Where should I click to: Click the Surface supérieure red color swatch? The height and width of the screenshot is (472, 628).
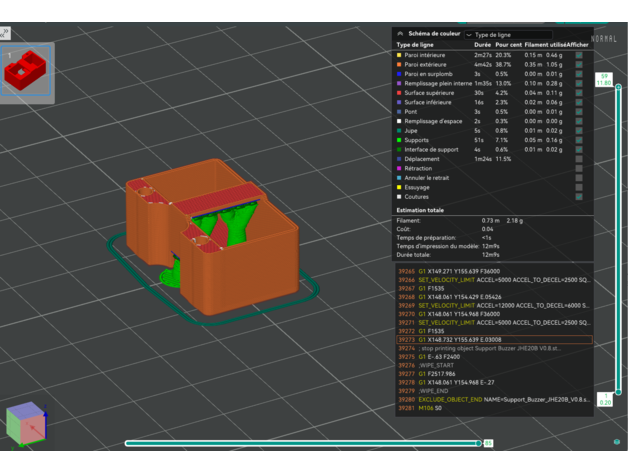401,93
